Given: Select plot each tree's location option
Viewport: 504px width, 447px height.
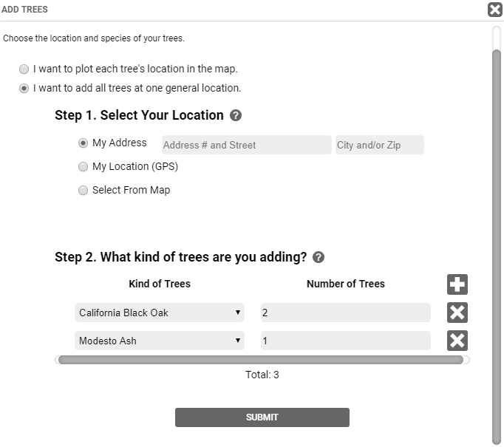Looking at the screenshot, I should click(x=24, y=69).
